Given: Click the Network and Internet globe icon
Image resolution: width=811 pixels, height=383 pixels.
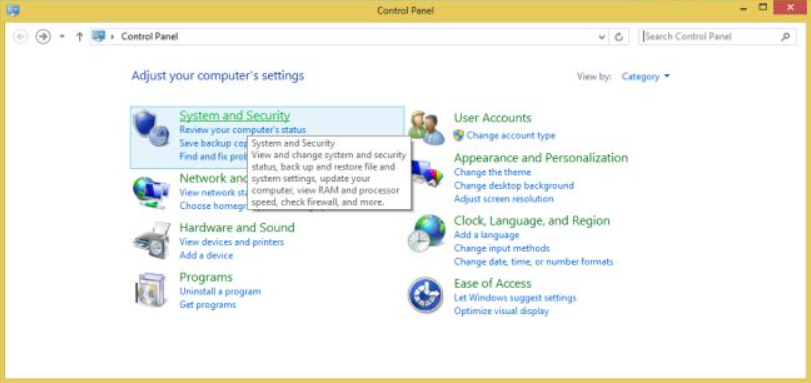Looking at the screenshot, I should click(151, 193).
